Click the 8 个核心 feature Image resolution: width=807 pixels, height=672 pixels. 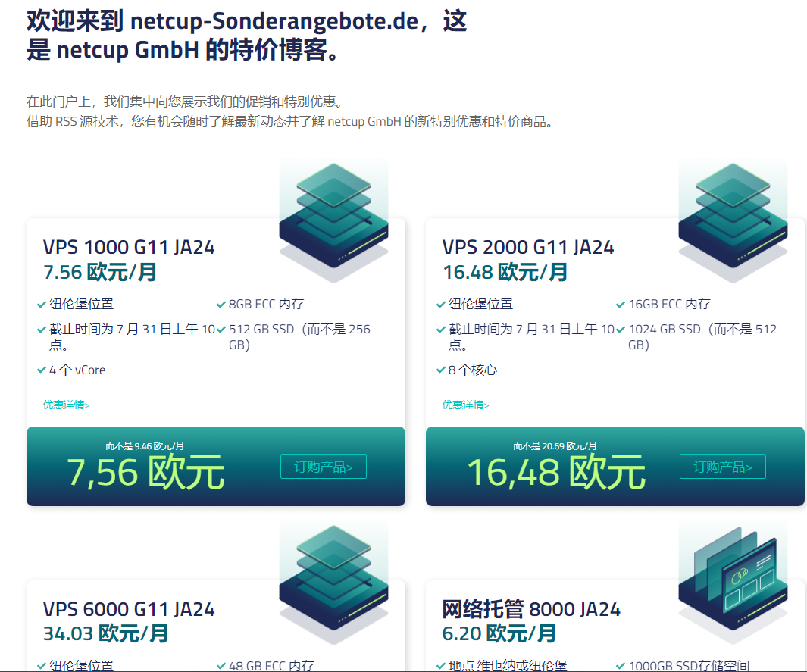[x=473, y=370]
